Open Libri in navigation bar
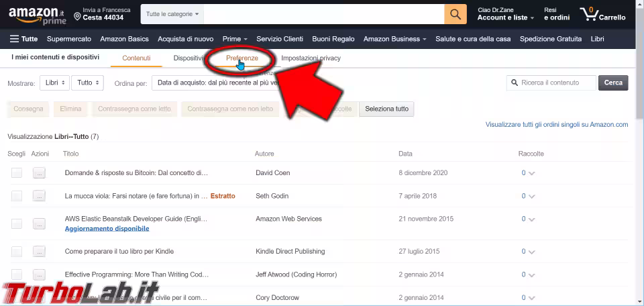 pyautogui.click(x=597, y=39)
